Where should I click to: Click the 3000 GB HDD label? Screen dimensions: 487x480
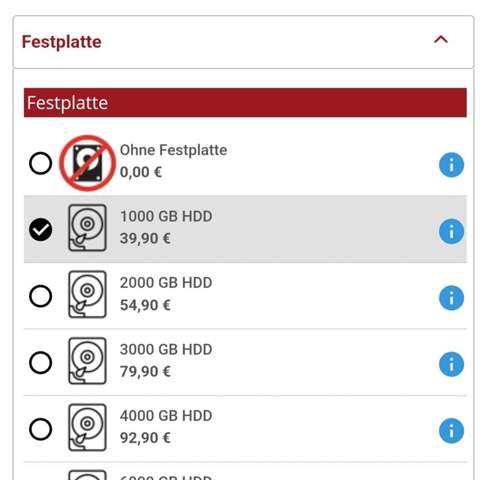click(x=166, y=349)
